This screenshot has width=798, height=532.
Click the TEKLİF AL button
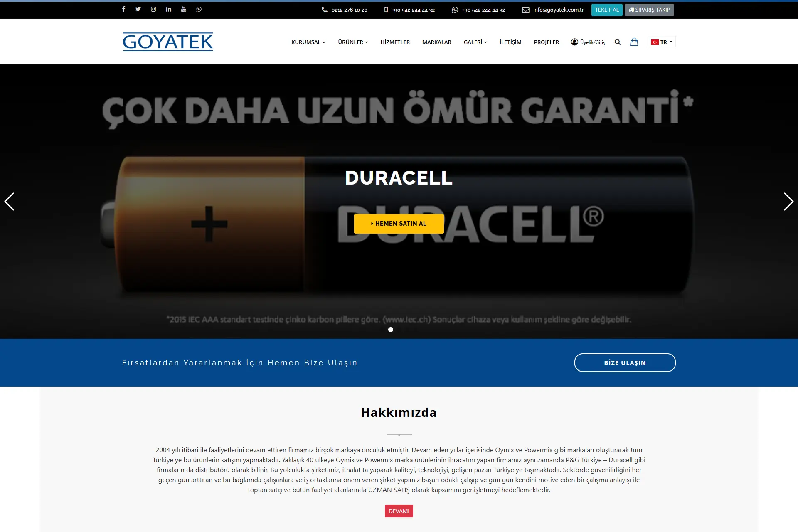tap(607, 10)
